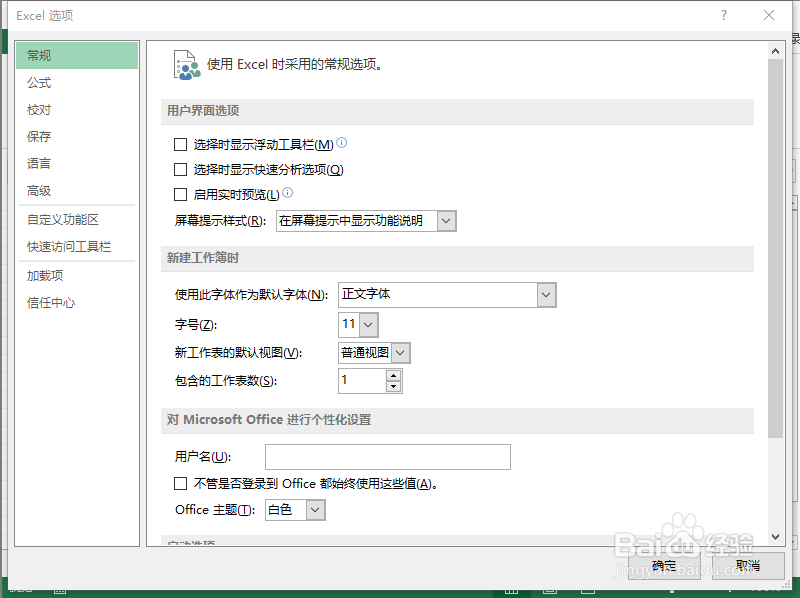Screen dimensions: 800x598
Task: Go to 信任中心 category
Action: click(x=77, y=303)
